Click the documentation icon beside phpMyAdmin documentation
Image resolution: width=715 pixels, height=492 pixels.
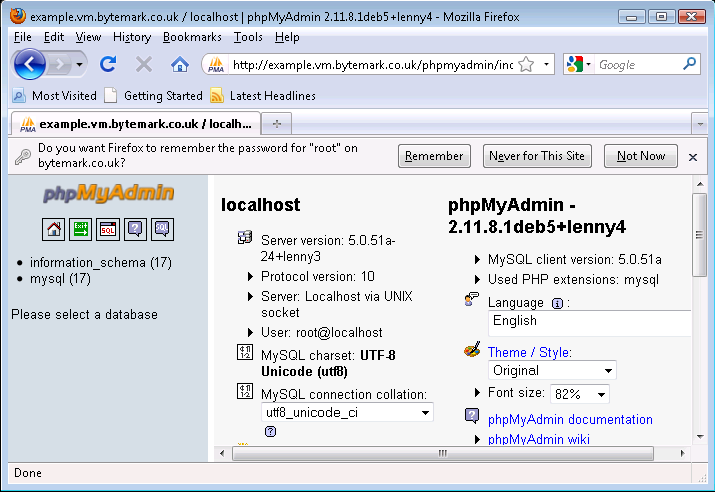tap(472, 415)
